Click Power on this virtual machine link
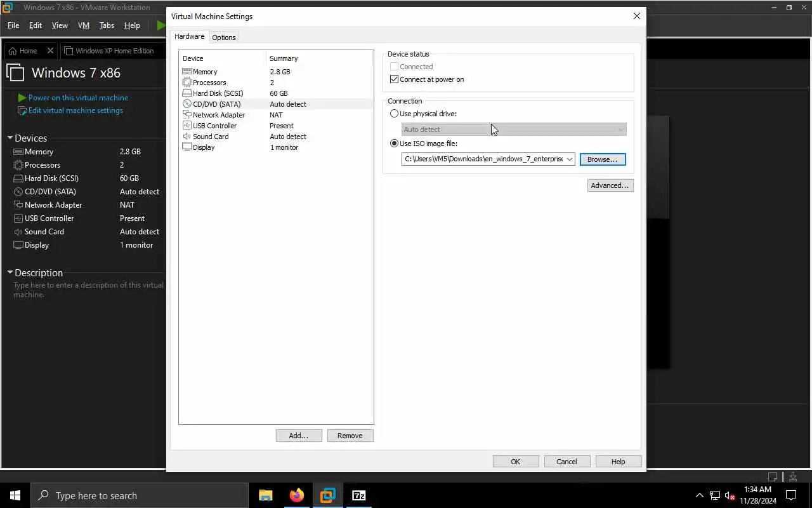 coord(78,98)
